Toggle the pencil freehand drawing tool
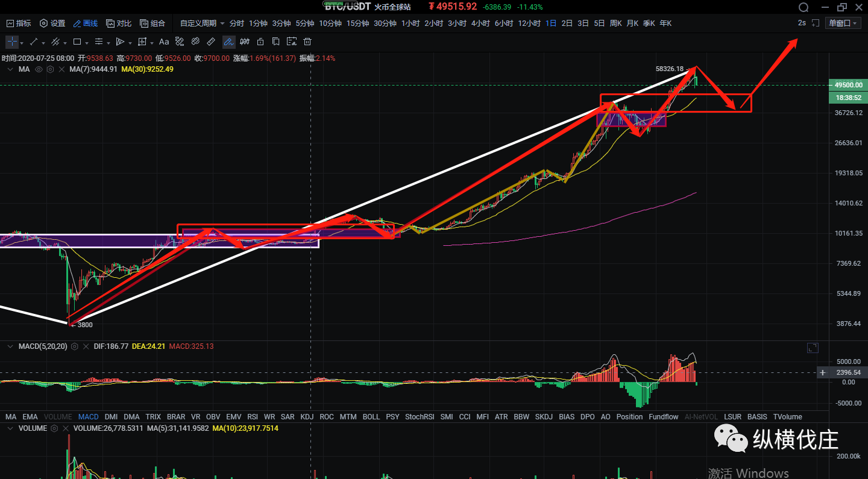 pyautogui.click(x=228, y=42)
